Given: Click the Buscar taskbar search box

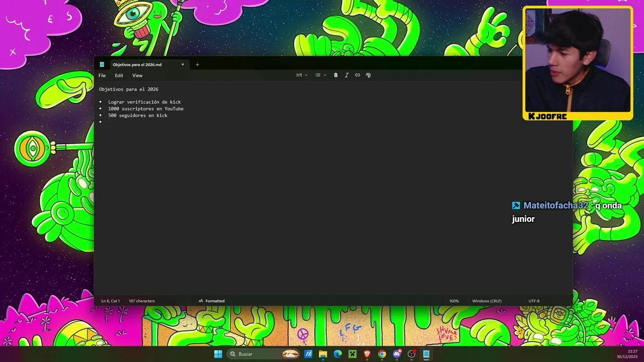Looking at the screenshot, I should click(264, 354).
